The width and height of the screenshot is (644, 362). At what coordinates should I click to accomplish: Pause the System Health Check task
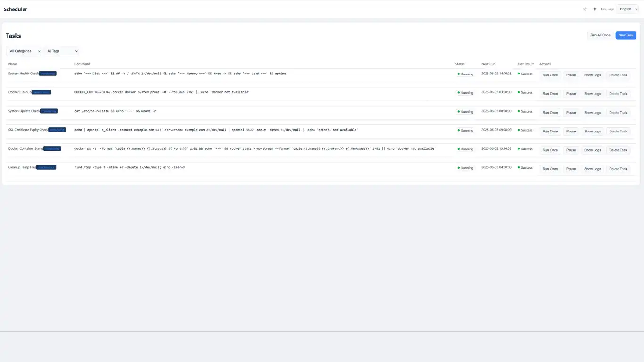click(x=571, y=75)
